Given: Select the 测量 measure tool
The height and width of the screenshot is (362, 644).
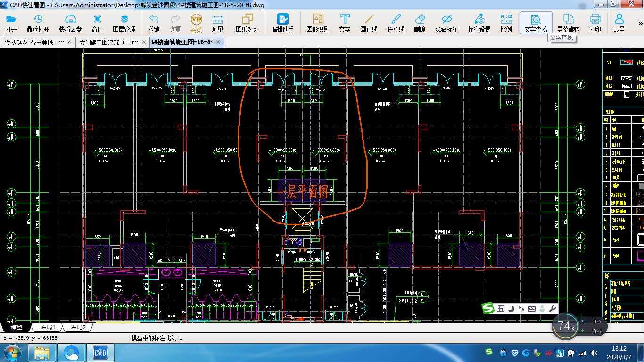Looking at the screenshot, I should tap(217, 23).
